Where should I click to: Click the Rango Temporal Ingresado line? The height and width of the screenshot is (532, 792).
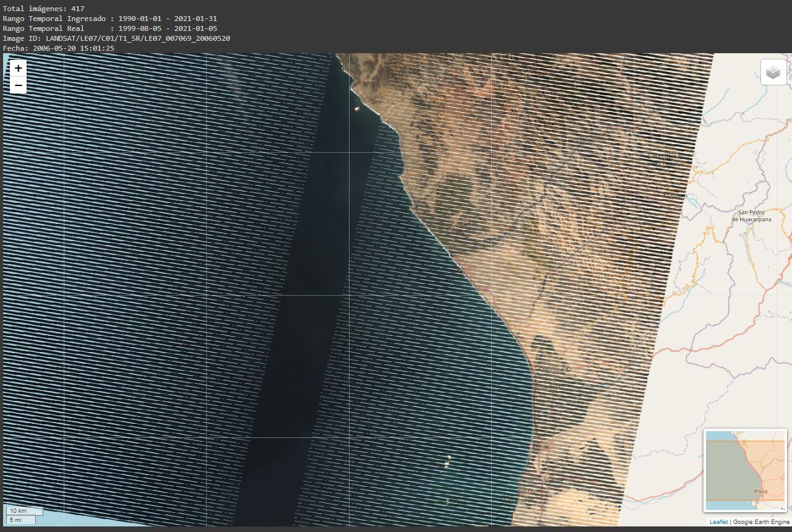click(110, 19)
